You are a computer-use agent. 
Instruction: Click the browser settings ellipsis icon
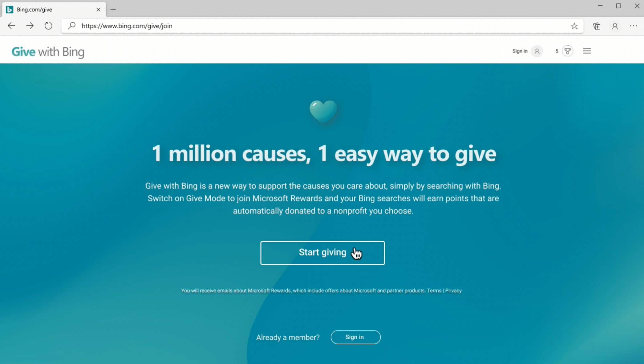point(634,26)
